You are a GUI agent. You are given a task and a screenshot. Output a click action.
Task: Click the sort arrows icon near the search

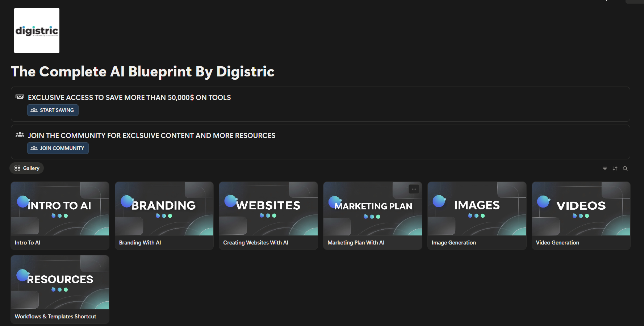pyautogui.click(x=615, y=168)
